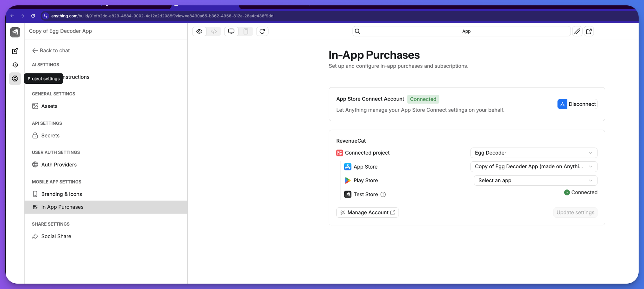
Task: Open Manage Account link
Action: (x=367, y=213)
